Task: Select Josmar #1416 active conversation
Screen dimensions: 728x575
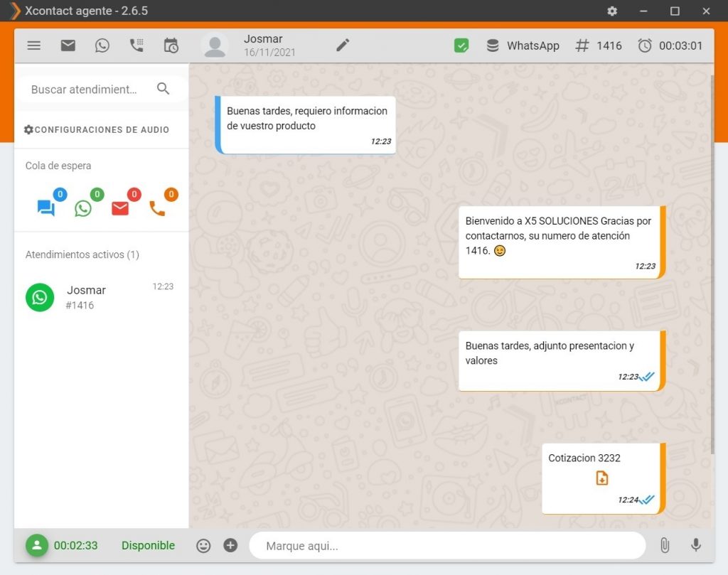Action: click(101, 297)
